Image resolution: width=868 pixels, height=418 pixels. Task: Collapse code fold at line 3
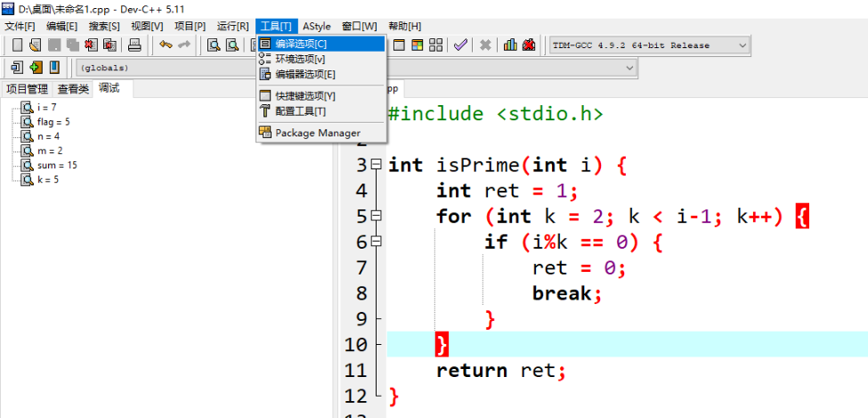(x=377, y=165)
